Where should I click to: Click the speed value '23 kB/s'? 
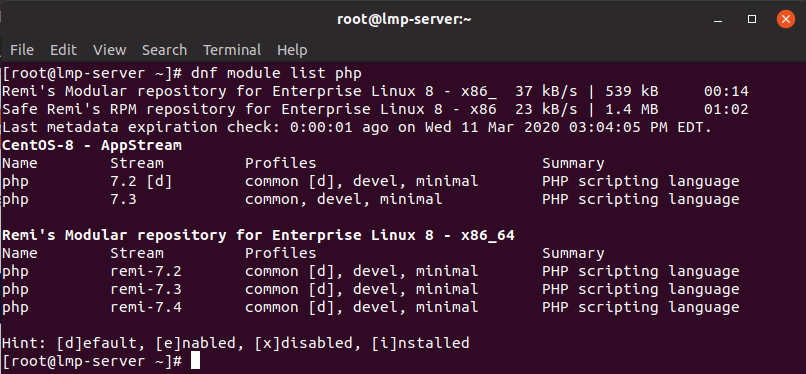[546, 109]
